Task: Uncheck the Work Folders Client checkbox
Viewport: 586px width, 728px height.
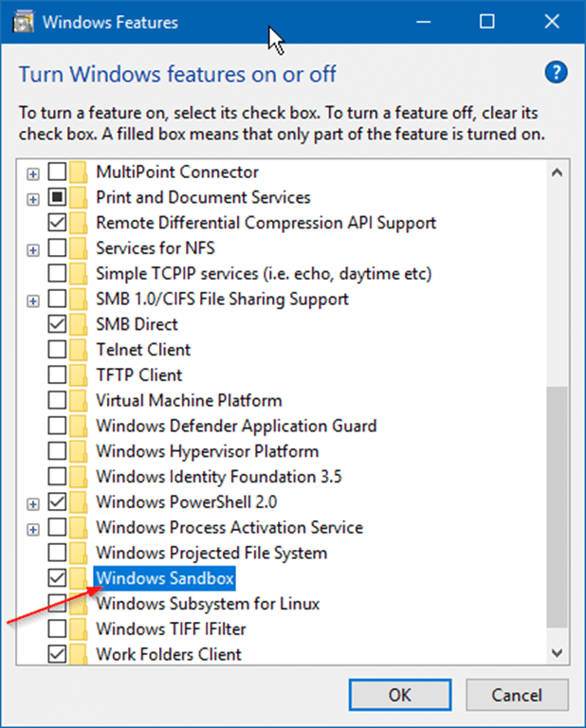Action: point(57,654)
